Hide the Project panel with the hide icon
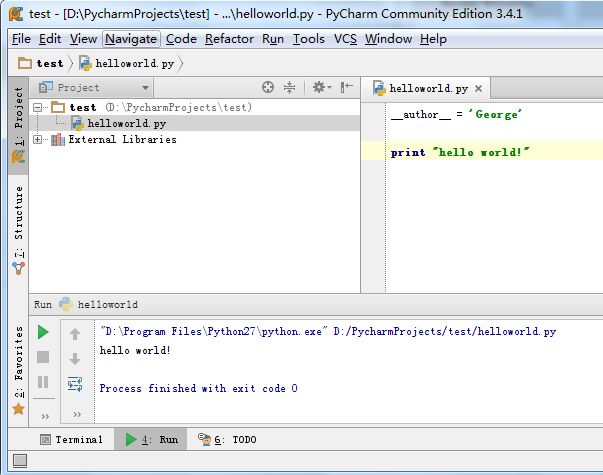 pos(347,87)
